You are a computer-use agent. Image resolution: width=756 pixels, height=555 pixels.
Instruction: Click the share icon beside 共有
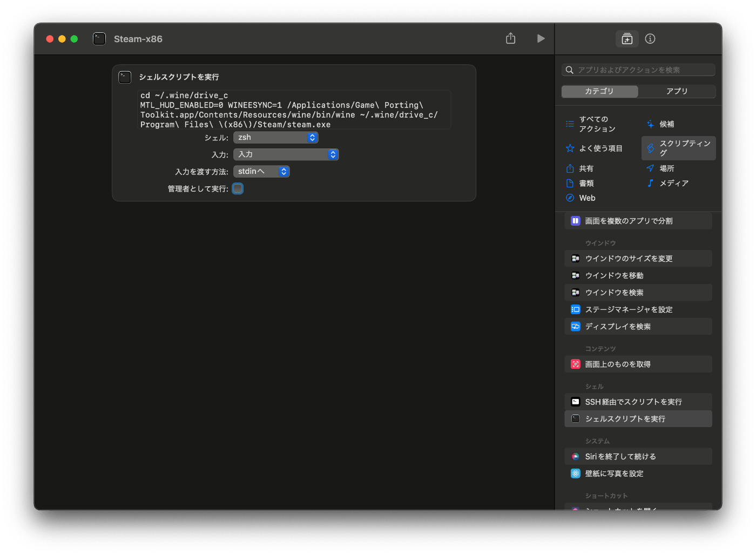click(x=570, y=168)
